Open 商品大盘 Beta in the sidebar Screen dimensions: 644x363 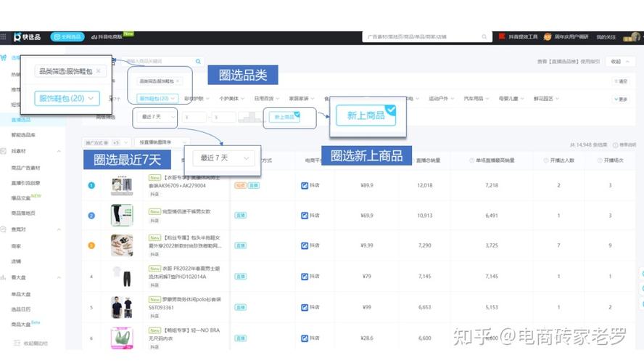(21, 325)
